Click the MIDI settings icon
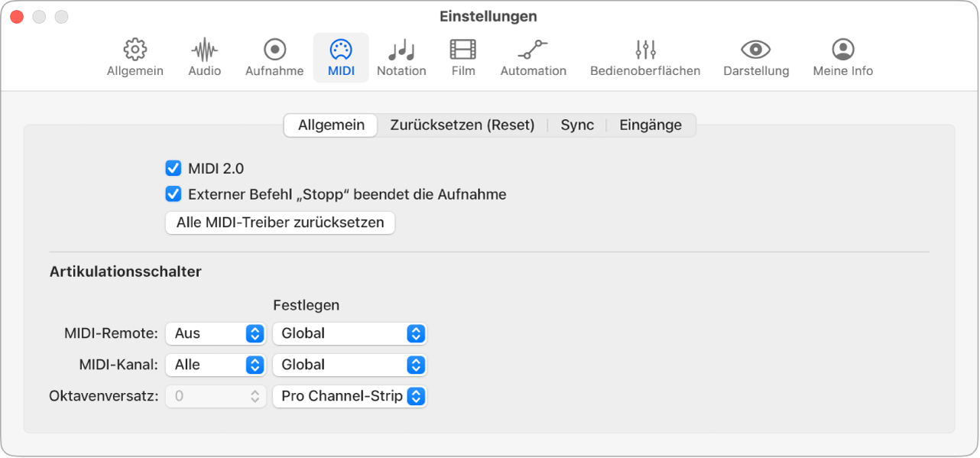Image resolution: width=980 pixels, height=458 pixels. (x=341, y=57)
